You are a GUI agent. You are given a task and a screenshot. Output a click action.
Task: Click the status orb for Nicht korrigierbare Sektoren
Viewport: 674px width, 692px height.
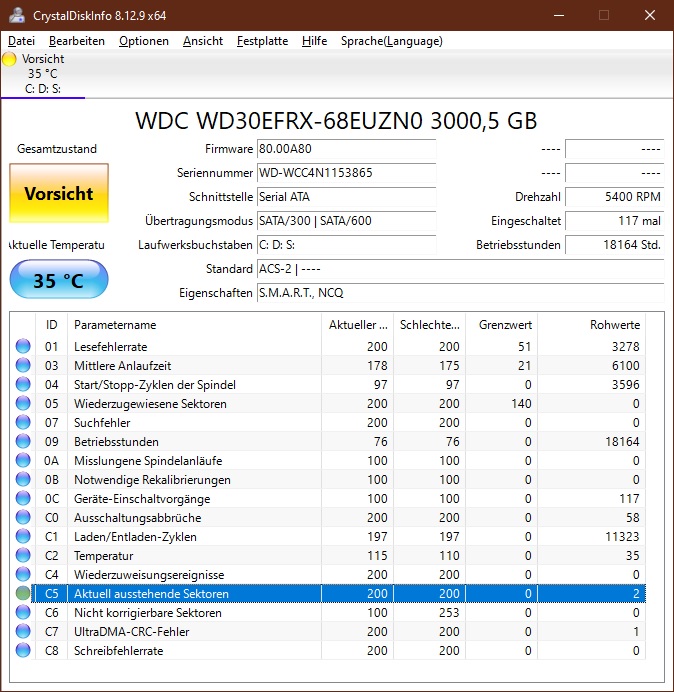23,612
